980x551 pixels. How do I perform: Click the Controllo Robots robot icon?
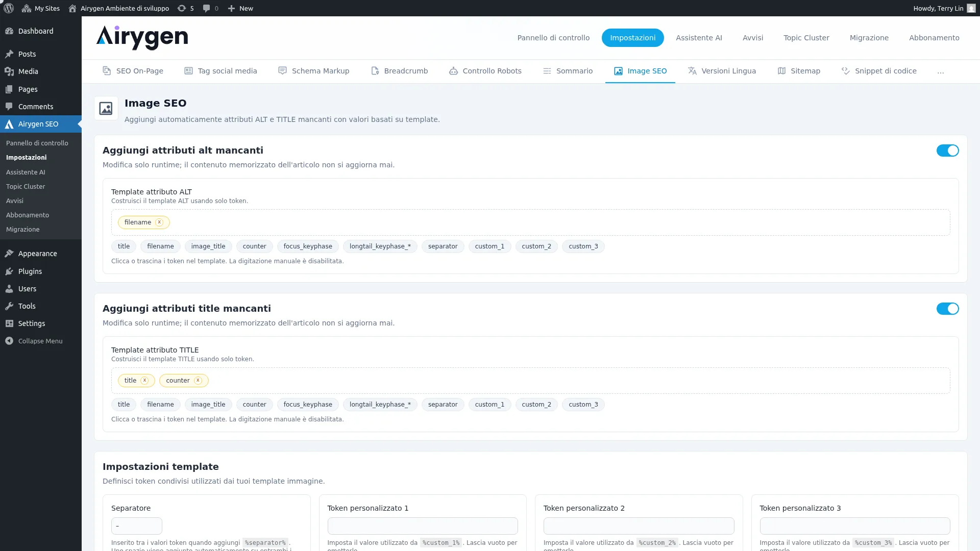click(453, 71)
